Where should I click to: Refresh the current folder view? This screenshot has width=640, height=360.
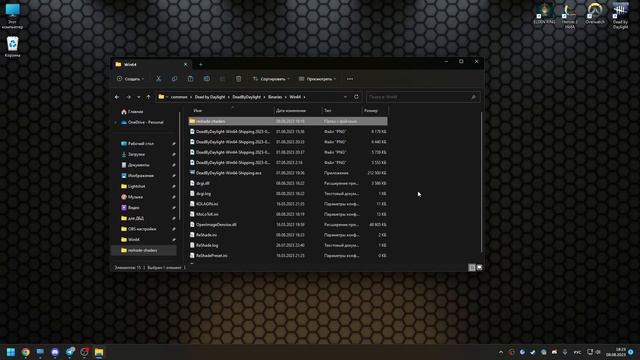coord(356,97)
